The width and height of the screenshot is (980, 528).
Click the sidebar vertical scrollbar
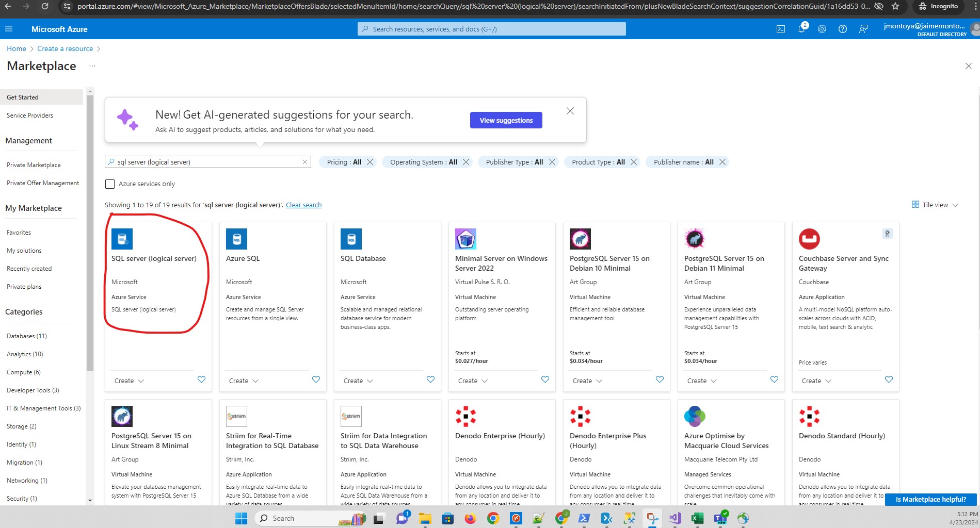pyautogui.click(x=90, y=232)
